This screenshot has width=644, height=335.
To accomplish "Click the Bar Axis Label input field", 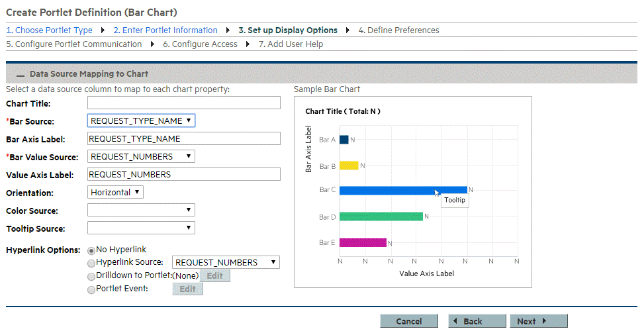I will [184, 138].
